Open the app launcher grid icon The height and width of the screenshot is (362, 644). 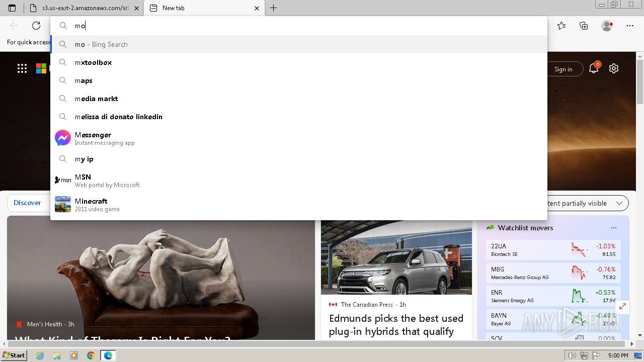pyautogui.click(x=22, y=69)
